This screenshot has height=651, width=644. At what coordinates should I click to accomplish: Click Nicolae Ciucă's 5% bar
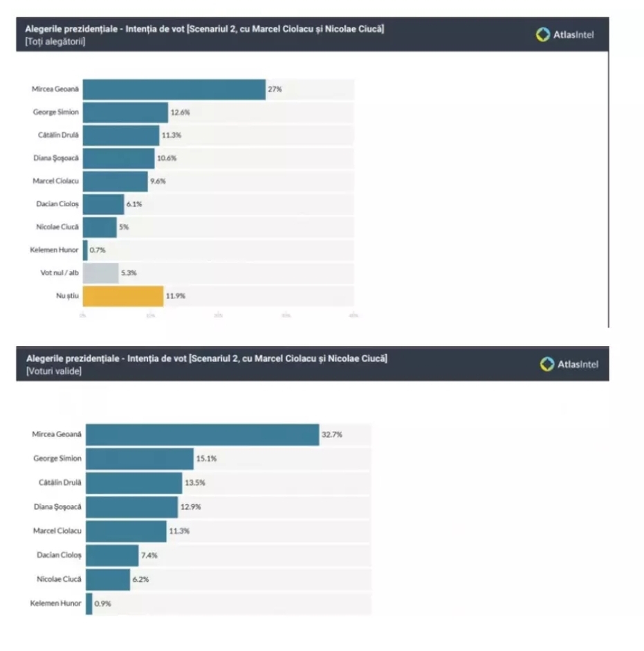click(x=100, y=227)
